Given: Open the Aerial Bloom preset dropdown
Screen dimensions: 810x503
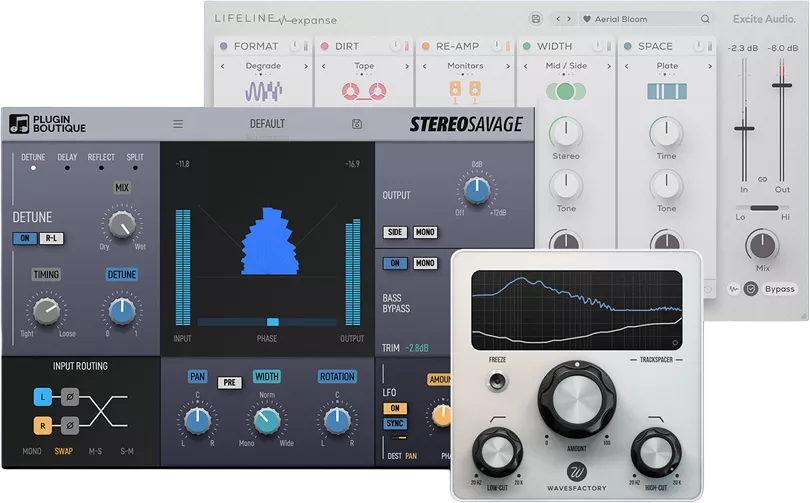Looking at the screenshot, I should coord(640,19).
